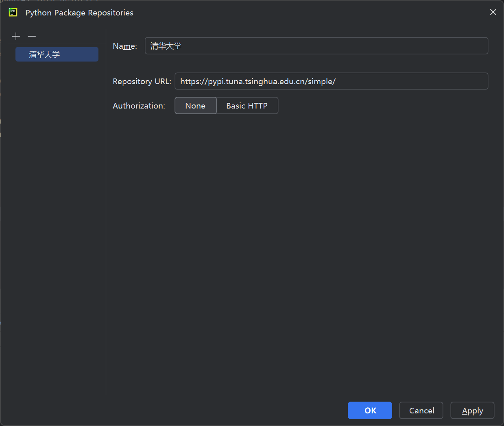Click empty space below the repository list
The width and height of the screenshot is (504, 426).
coord(57,224)
